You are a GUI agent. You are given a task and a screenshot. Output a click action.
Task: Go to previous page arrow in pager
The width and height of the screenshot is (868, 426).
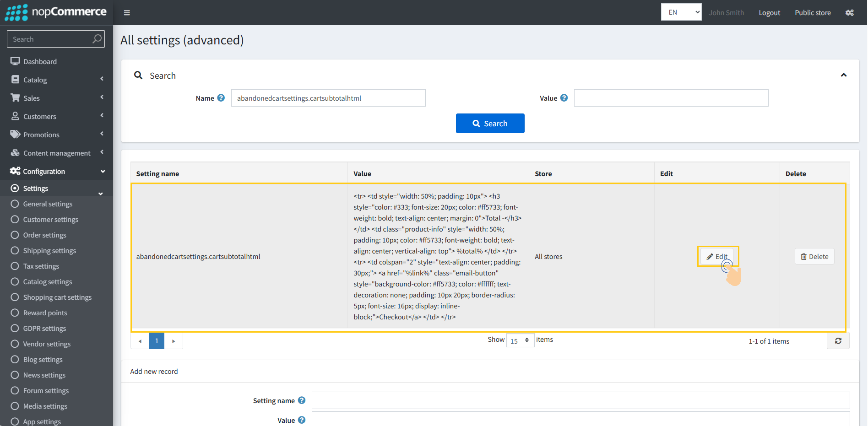pos(140,341)
